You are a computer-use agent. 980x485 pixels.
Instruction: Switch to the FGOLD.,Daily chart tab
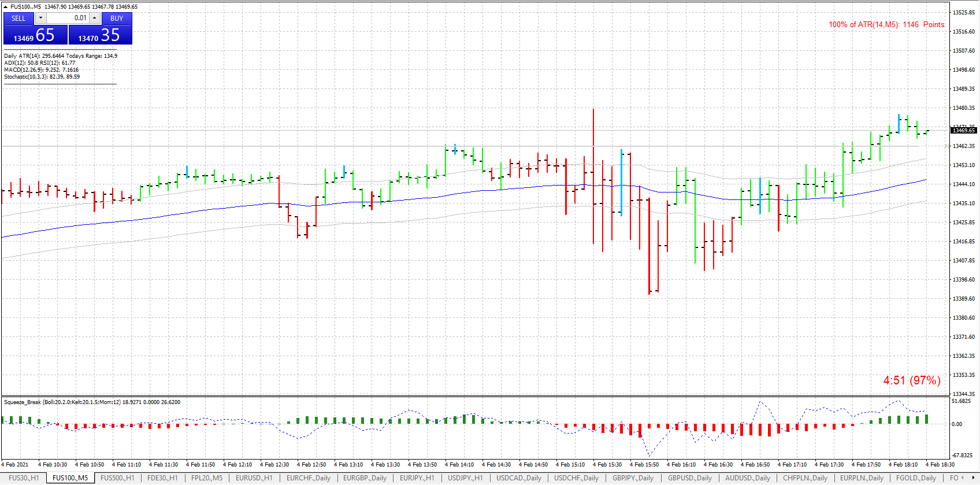pyautogui.click(x=916, y=478)
